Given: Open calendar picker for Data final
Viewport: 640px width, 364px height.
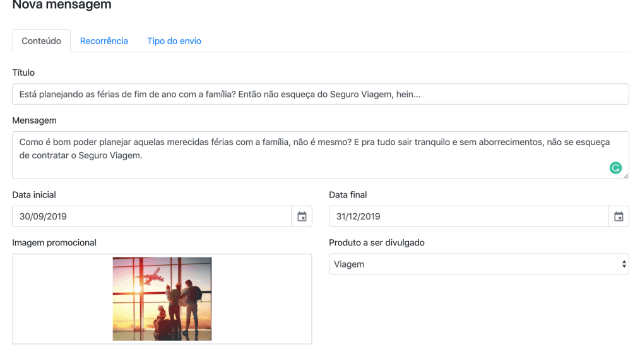Looking at the screenshot, I should coord(619,216).
